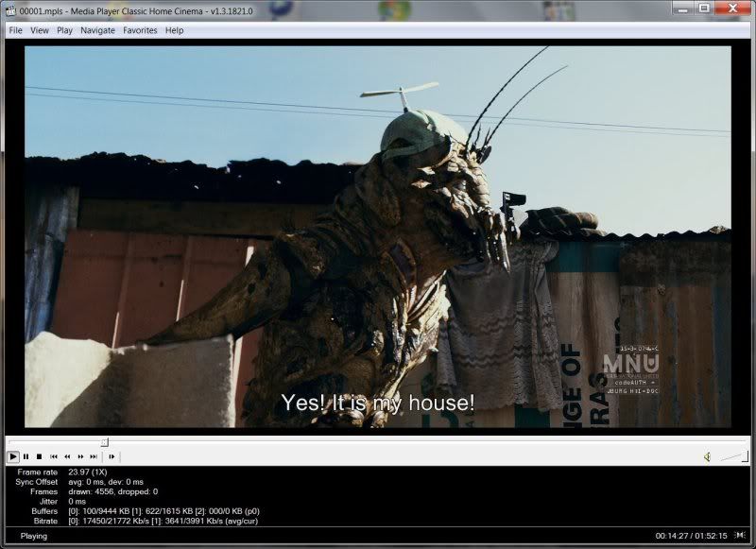Screen dimensions: 756x549
Task: Mute audio using the speaker icon
Action: (x=707, y=456)
